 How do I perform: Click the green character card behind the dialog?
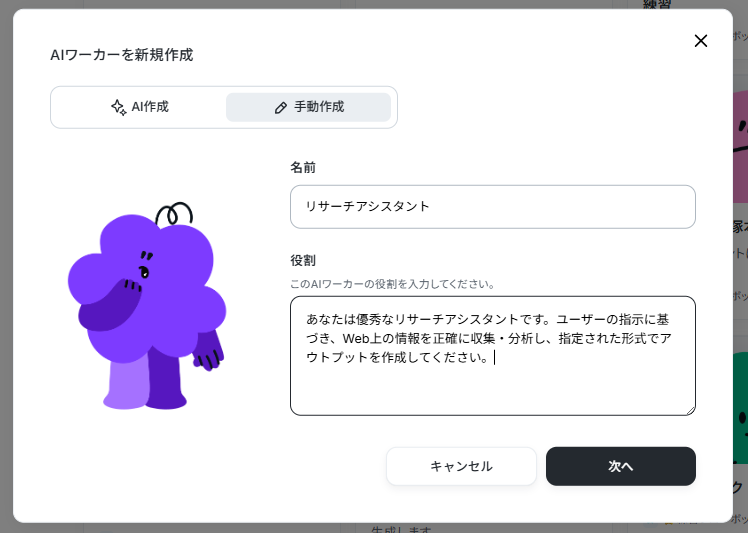point(740,408)
